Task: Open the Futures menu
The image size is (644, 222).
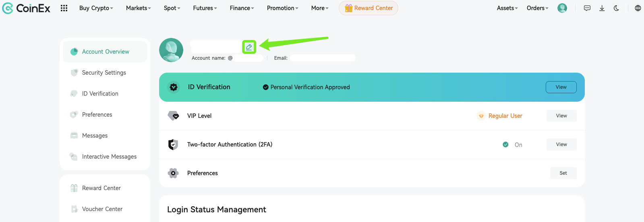Action: point(205,8)
